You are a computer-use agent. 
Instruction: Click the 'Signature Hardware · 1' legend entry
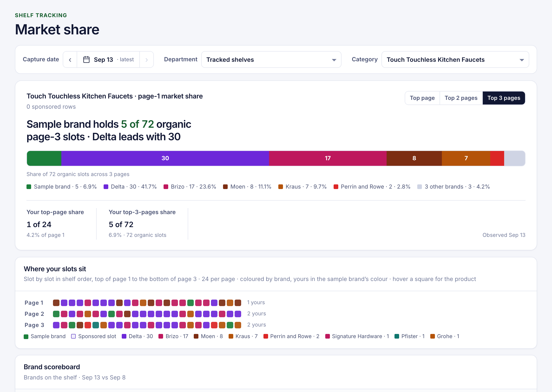tap(357, 336)
